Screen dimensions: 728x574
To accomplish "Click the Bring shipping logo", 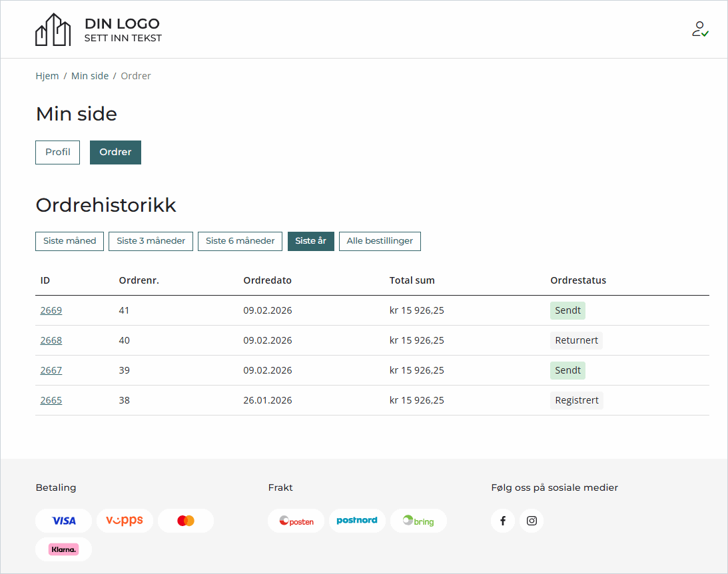I will tap(418, 521).
